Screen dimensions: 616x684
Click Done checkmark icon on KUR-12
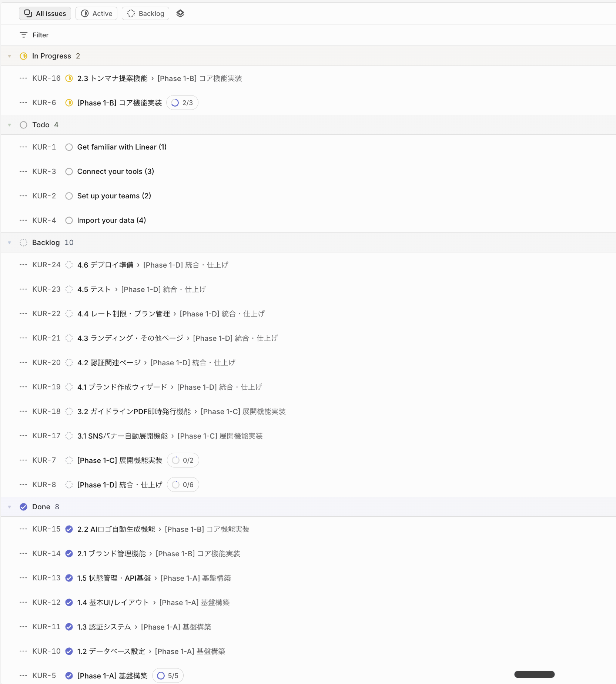click(x=69, y=603)
